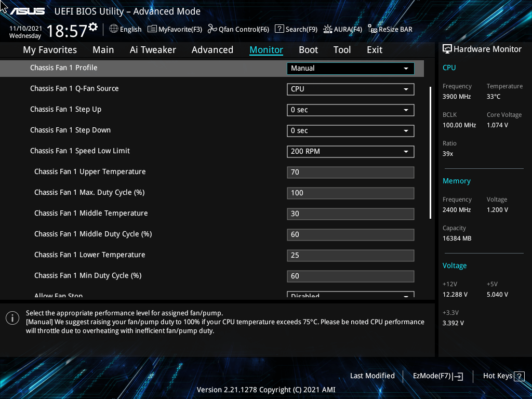The height and width of the screenshot is (399, 532).
Task: Click Chassis Fan 1 Min Duty Cycle field
Action: (351, 276)
